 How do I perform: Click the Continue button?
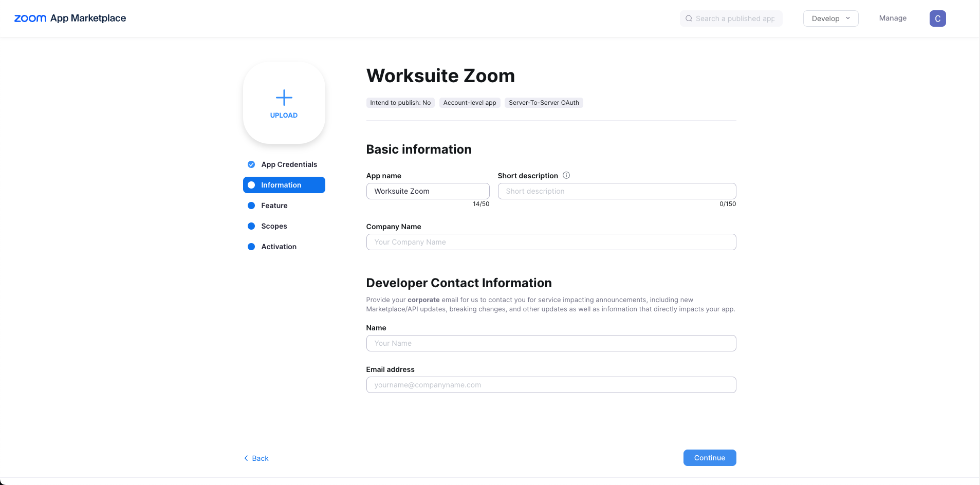pos(709,458)
